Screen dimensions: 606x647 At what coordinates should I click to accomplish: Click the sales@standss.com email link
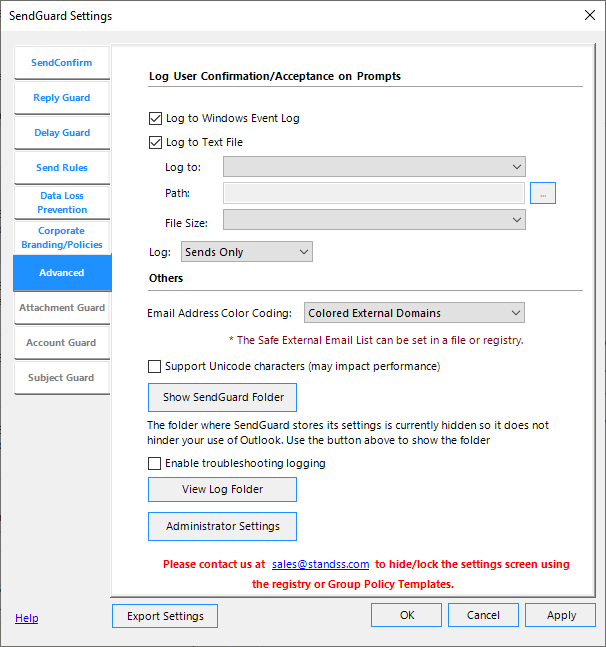coord(320,564)
